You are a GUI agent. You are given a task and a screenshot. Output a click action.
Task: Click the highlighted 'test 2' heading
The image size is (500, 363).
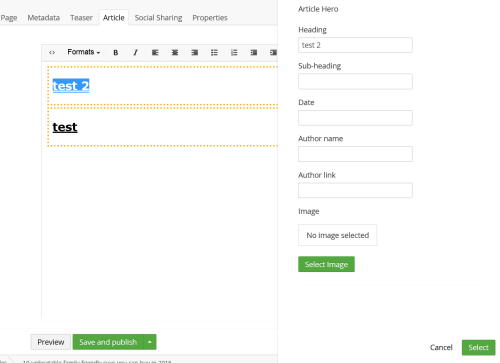pos(71,86)
